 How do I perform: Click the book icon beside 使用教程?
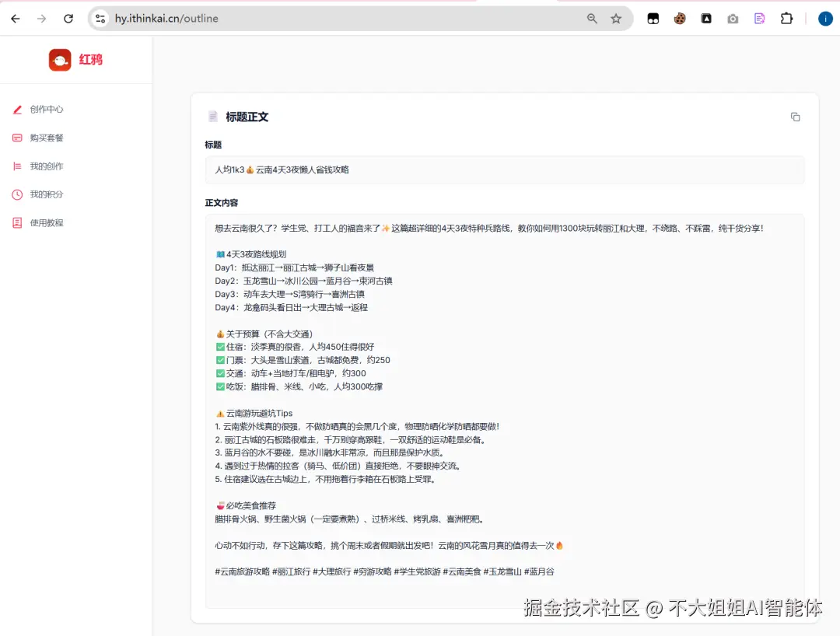click(17, 222)
